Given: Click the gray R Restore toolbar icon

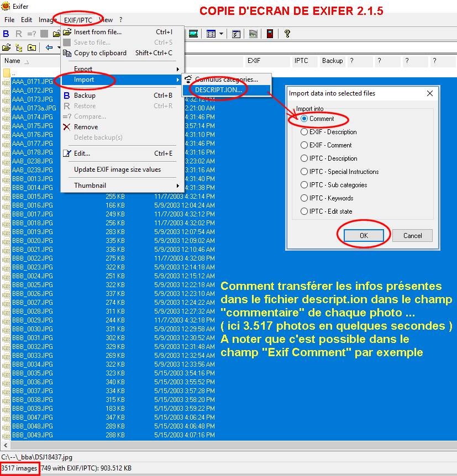Looking at the screenshot, I should (19, 34).
